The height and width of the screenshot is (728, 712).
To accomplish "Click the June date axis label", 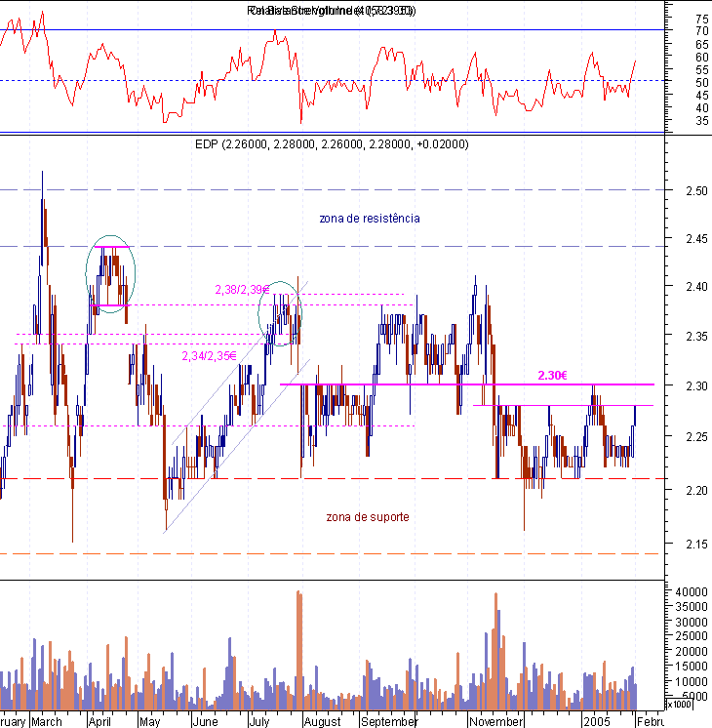I will click(205, 721).
